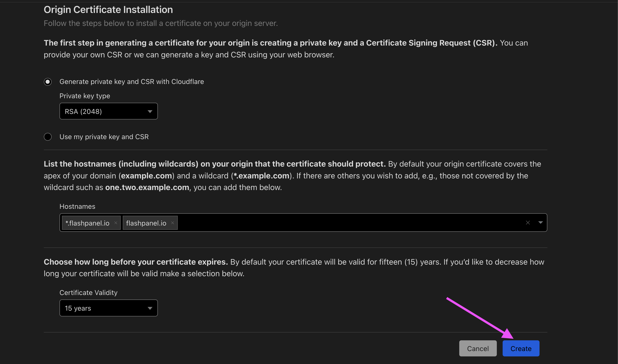Select the Use my private key radio

(x=48, y=137)
